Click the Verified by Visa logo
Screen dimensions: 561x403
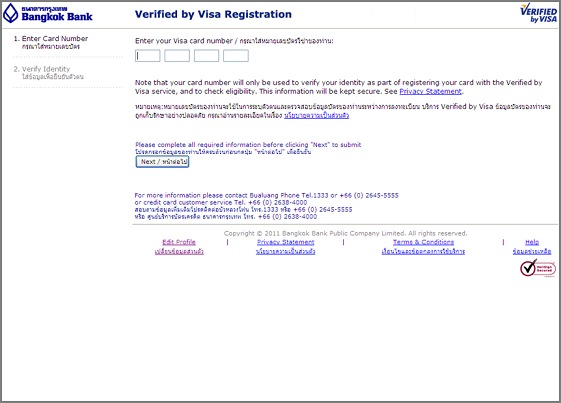coord(539,13)
